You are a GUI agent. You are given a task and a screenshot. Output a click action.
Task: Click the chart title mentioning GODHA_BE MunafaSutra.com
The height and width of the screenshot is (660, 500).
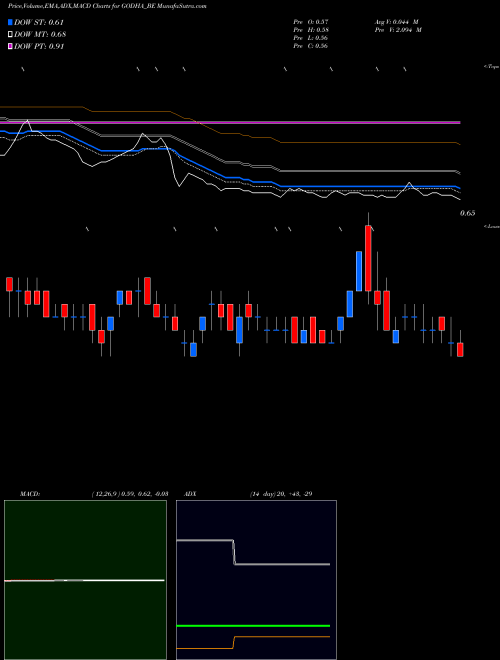[107, 6]
